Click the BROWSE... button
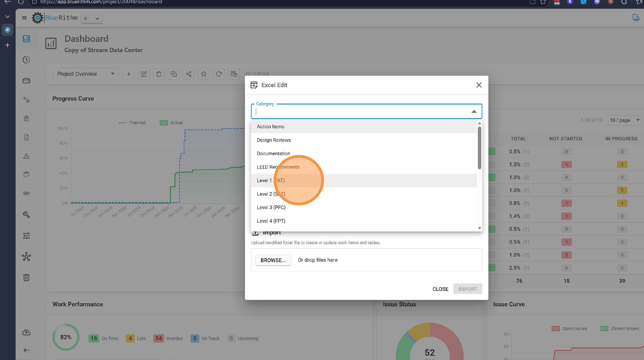 pos(273,260)
